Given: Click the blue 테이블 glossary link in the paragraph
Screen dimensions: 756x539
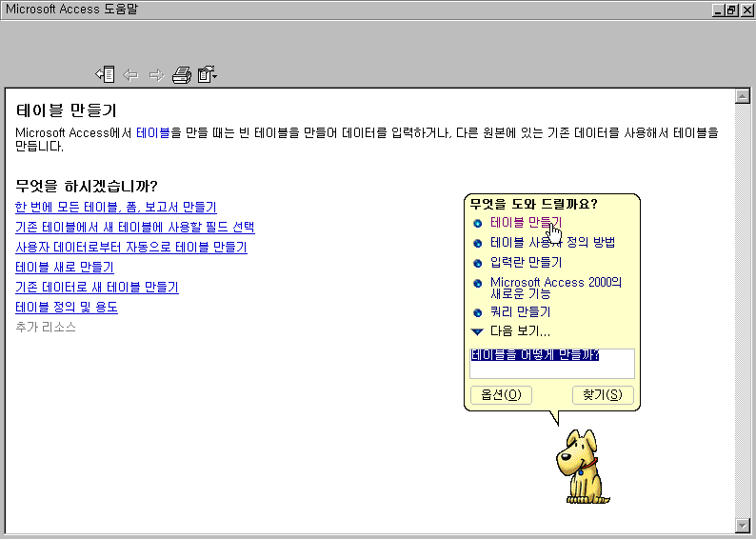Looking at the screenshot, I should (x=153, y=132).
